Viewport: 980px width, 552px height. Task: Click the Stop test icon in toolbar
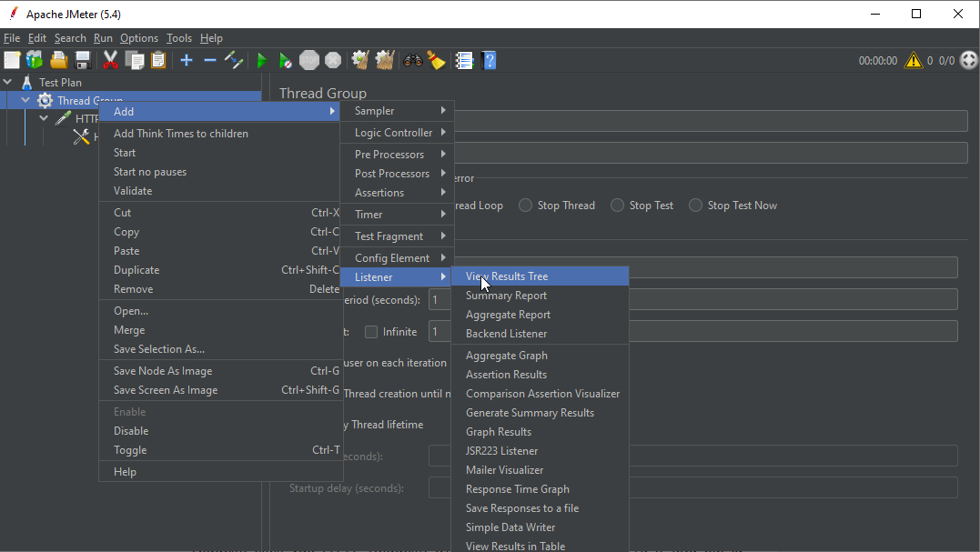[308, 60]
